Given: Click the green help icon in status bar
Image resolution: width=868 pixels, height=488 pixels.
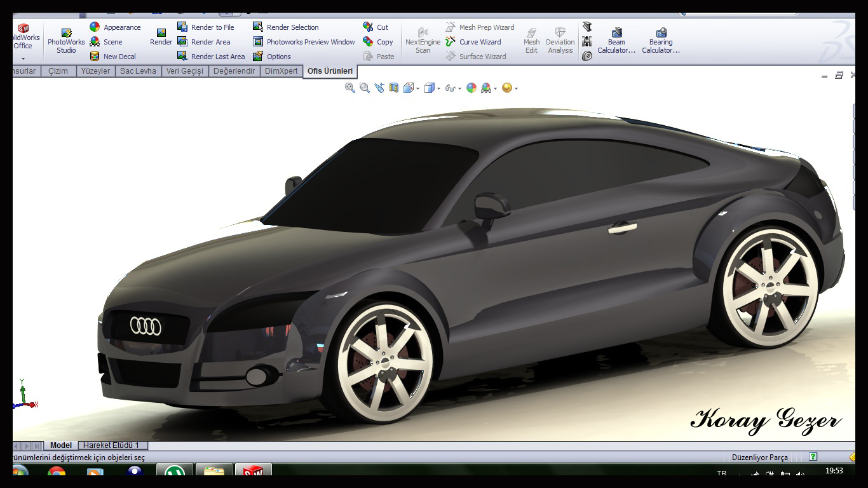Looking at the screenshot, I should [x=813, y=457].
